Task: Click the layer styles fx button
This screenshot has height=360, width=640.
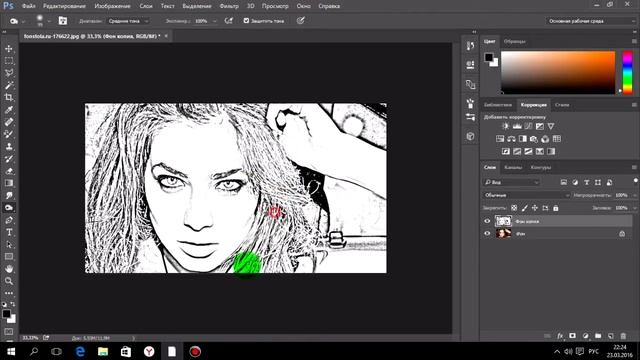Action: click(x=560, y=336)
